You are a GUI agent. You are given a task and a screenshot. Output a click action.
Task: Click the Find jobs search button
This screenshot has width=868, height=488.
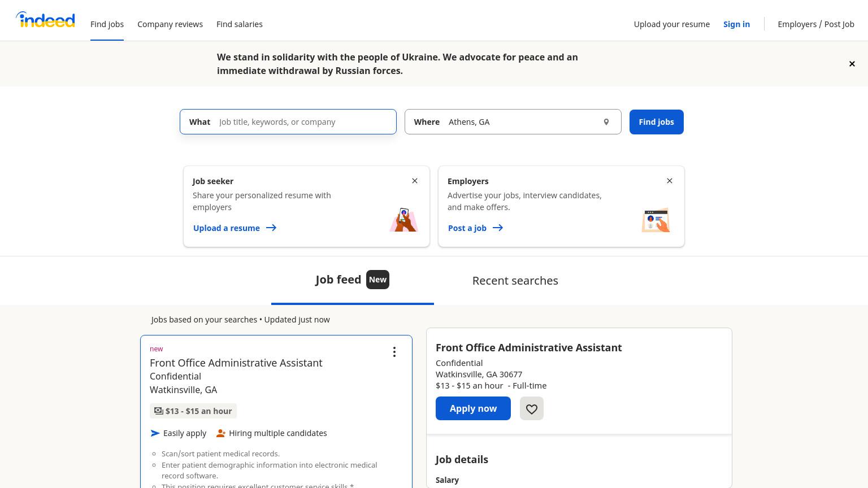click(x=657, y=122)
